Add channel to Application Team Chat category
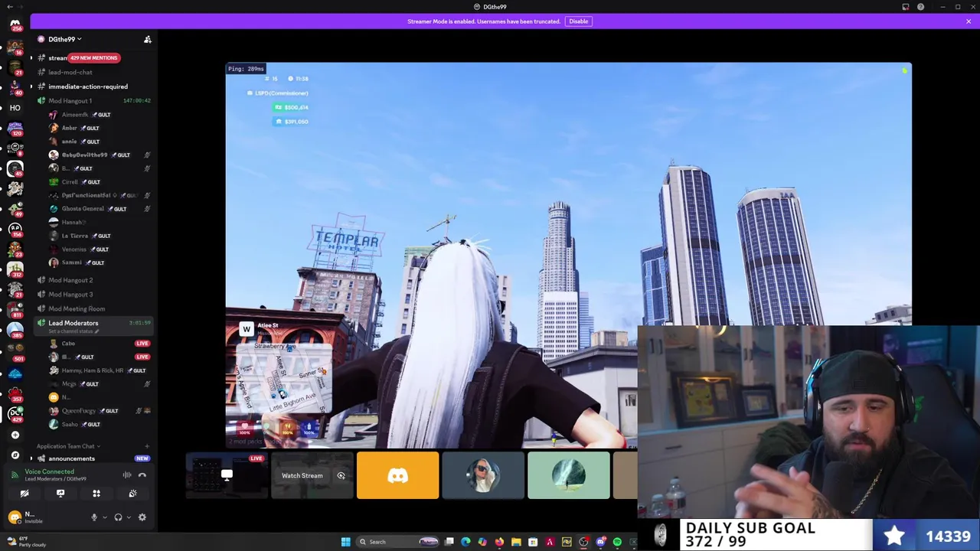 tap(146, 446)
